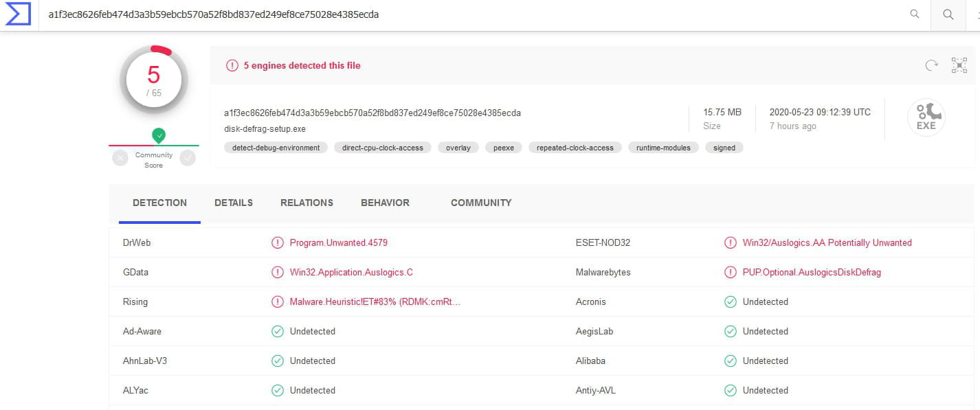Click the 'Program.Unwanted.4579' detection text

[x=339, y=242]
